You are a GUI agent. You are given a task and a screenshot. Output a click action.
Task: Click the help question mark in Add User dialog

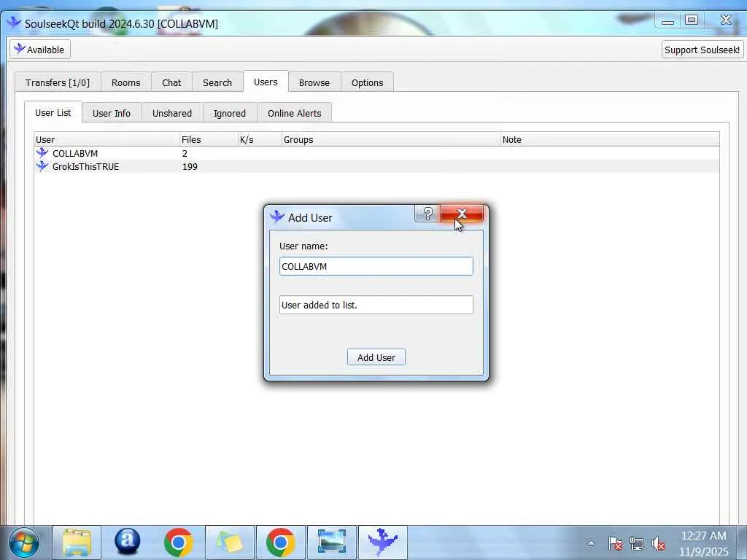427,214
